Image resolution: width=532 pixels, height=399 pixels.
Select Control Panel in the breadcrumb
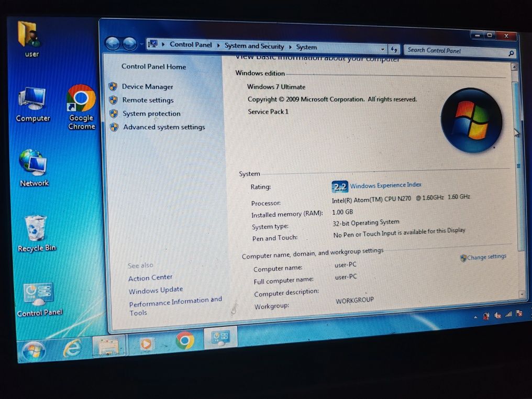tap(191, 45)
